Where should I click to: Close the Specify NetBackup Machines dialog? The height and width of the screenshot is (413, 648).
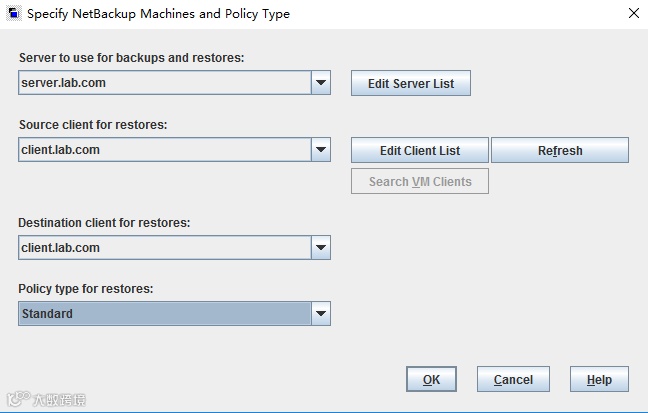[x=633, y=14]
